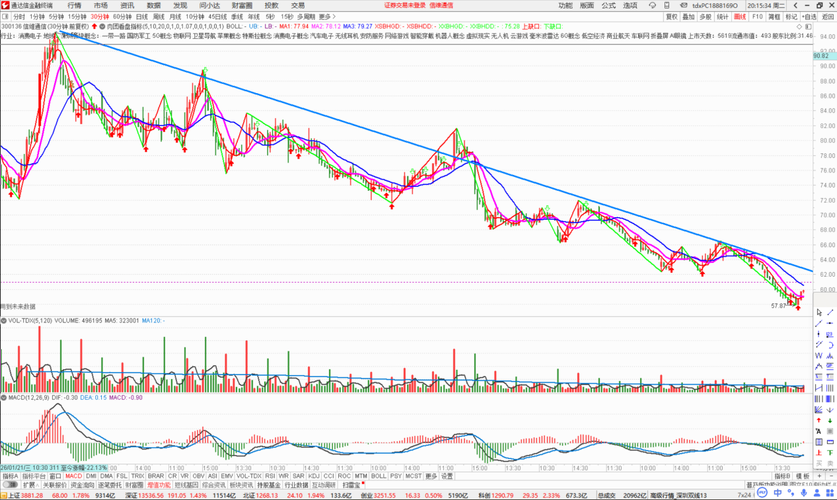Click the red arrow icon beside stock name
The height and width of the screenshot is (500, 837).
pos(94,26)
